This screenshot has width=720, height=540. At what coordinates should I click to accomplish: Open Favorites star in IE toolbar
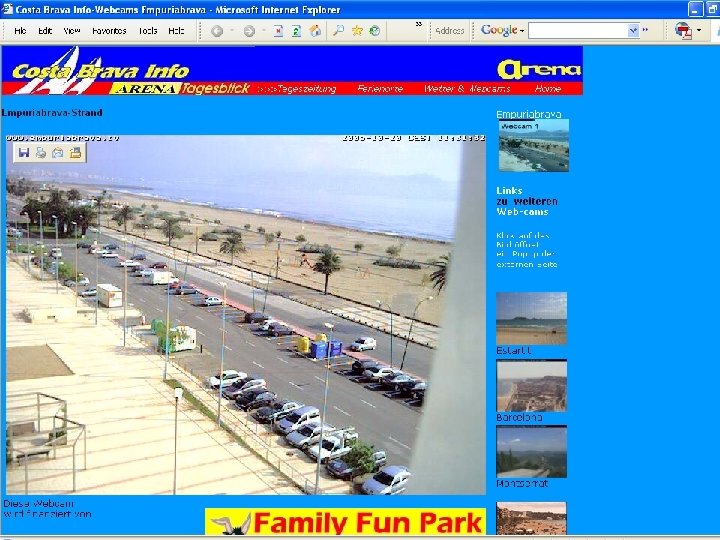[x=357, y=31]
